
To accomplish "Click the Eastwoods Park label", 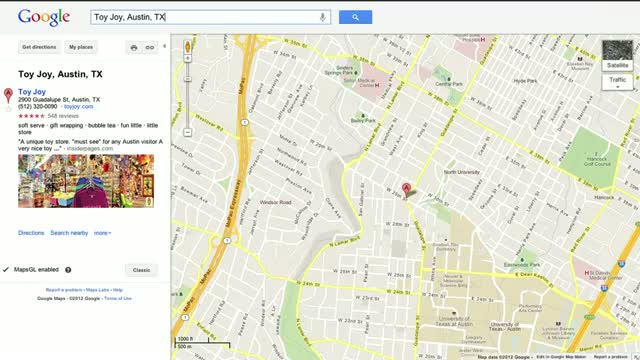I will pyautogui.click(x=522, y=265).
